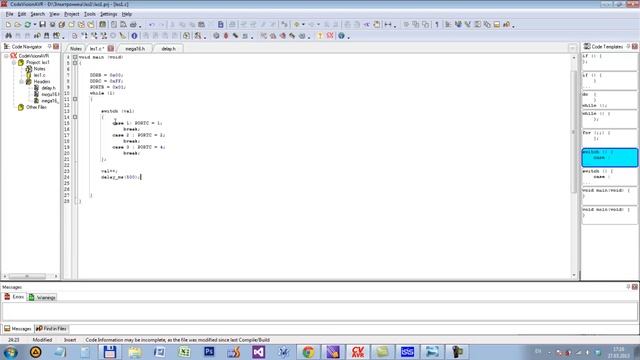
Task: Click the Open file folder icon
Action: pos(18,25)
